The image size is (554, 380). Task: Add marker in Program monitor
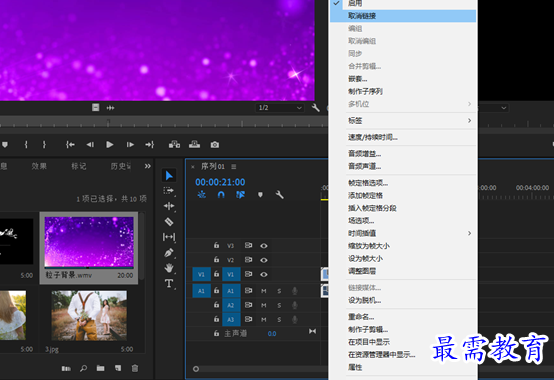click(5, 145)
